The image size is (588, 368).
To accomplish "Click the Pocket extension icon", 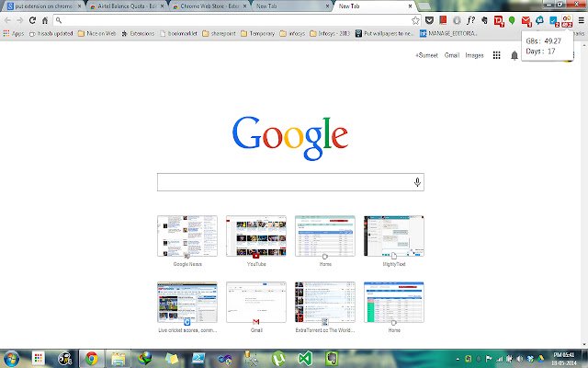I will coord(429,20).
